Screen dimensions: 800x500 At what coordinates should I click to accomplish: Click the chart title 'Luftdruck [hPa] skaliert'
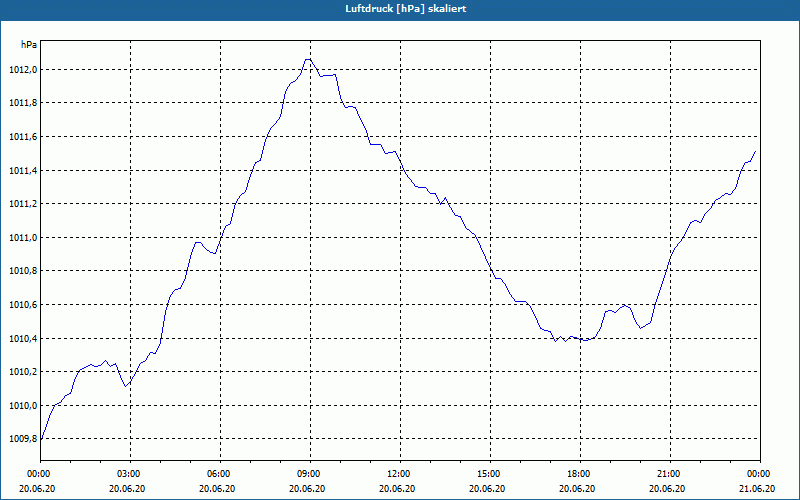click(406, 9)
